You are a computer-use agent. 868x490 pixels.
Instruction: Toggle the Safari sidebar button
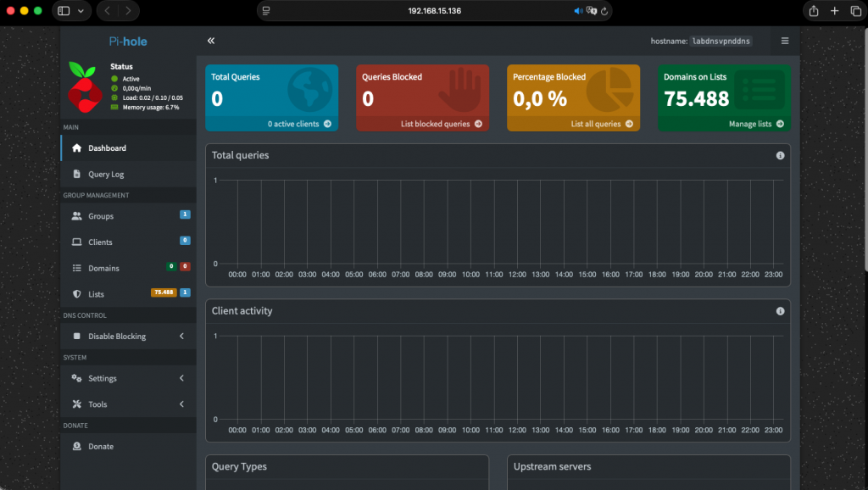point(64,11)
